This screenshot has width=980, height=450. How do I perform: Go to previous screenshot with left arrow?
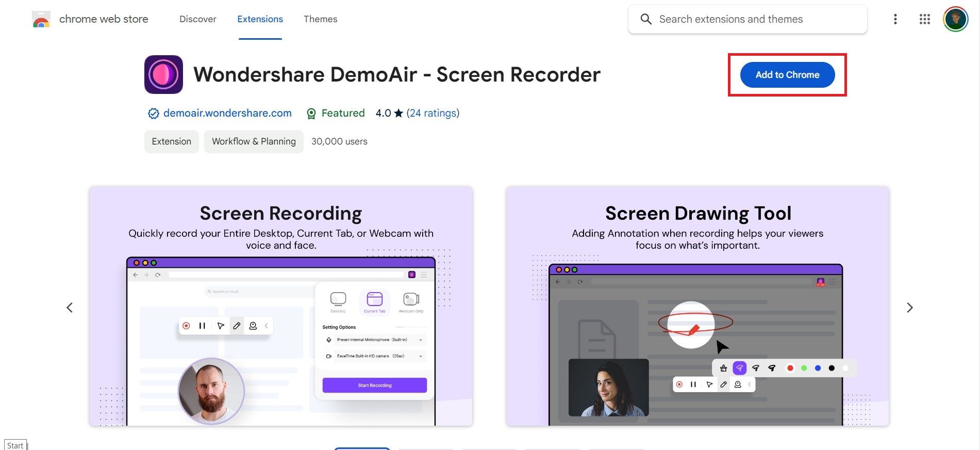[70, 308]
